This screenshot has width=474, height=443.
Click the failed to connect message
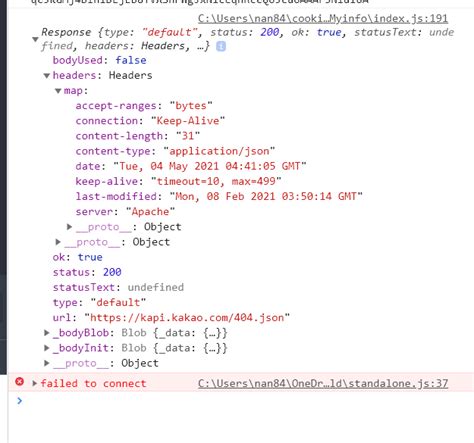pos(93,383)
